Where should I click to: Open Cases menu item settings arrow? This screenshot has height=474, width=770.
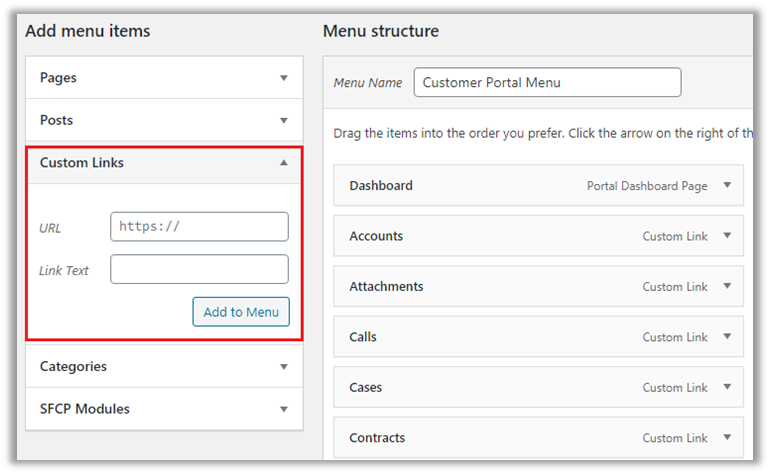(727, 387)
